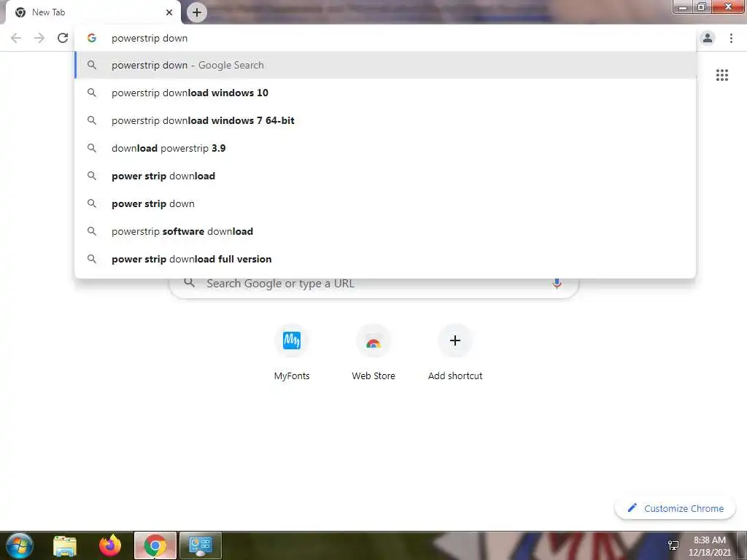747x560 pixels.
Task: Click the Customize Chrome button
Action: pyautogui.click(x=675, y=508)
